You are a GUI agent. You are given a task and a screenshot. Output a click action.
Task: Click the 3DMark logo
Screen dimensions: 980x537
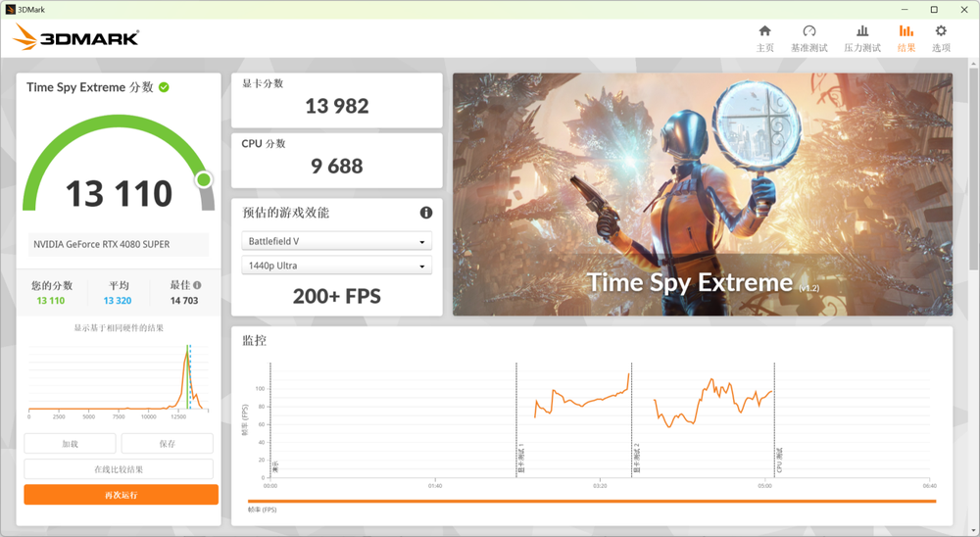75,37
